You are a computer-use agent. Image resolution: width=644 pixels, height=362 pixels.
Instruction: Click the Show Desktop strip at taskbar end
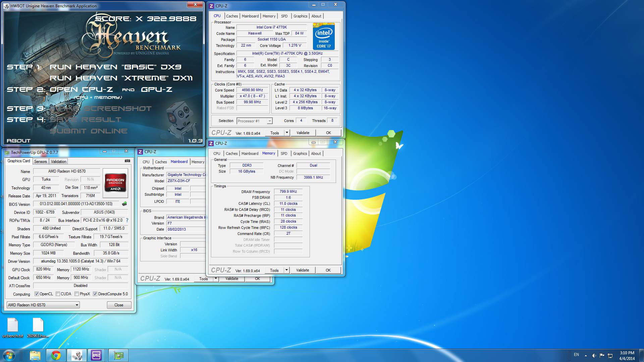641,355
